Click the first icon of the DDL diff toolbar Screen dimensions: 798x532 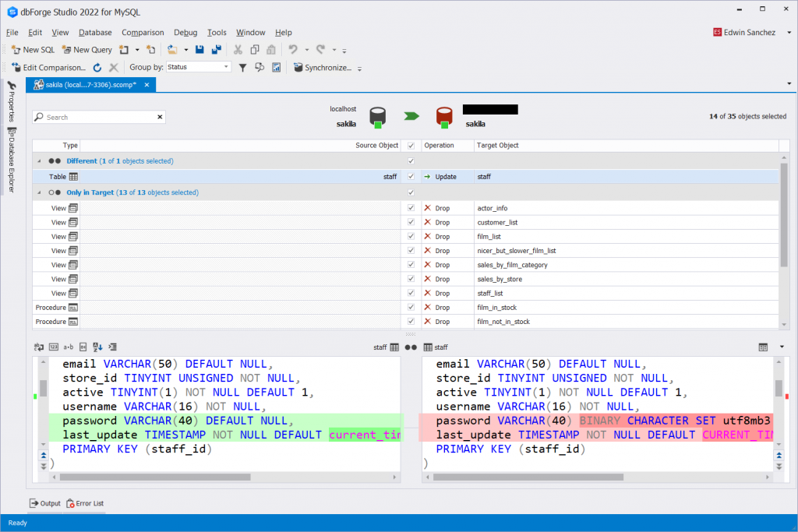[x=39, y=347]
